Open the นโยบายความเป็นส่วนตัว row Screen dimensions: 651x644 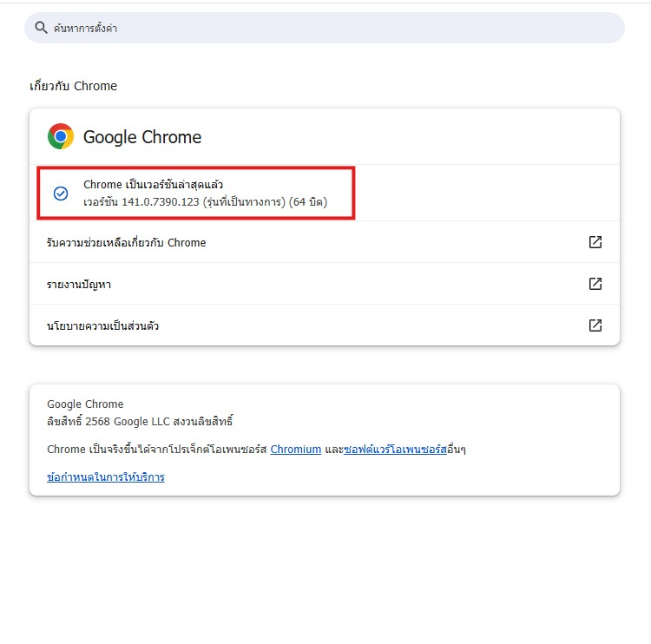102,325
